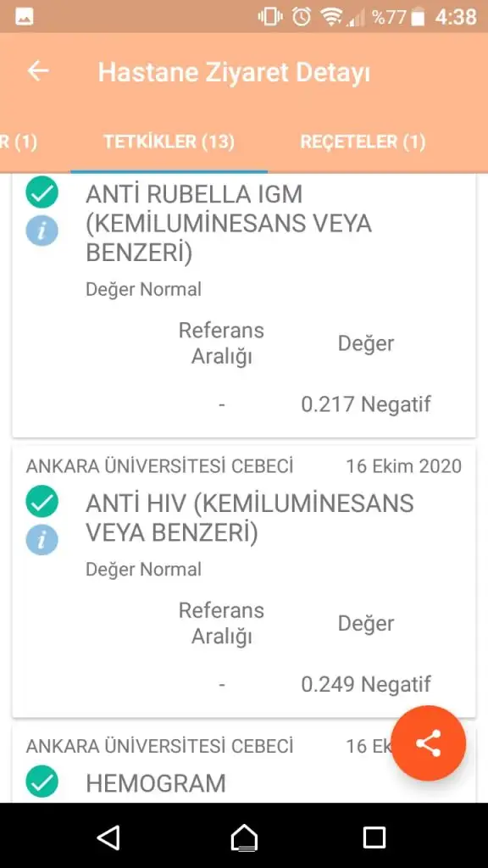The width and height of the screenshot is (488, 868).
Task: Tap the 0.217 Negatif result value
Action: click(366, 404)
